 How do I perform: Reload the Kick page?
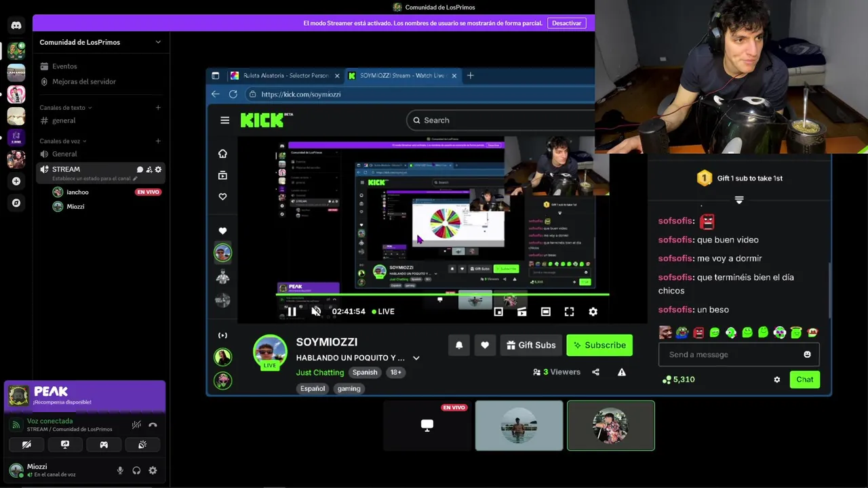click(233, 94)
